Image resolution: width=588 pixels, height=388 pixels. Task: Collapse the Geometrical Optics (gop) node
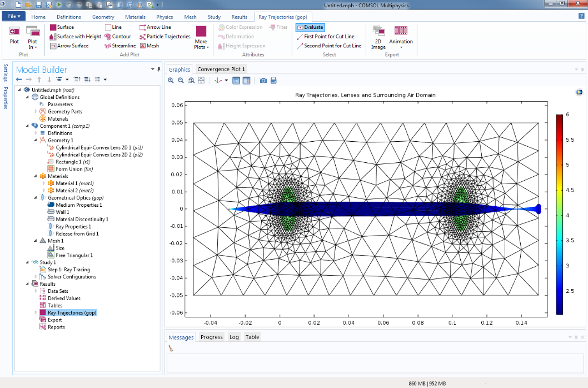36,197
